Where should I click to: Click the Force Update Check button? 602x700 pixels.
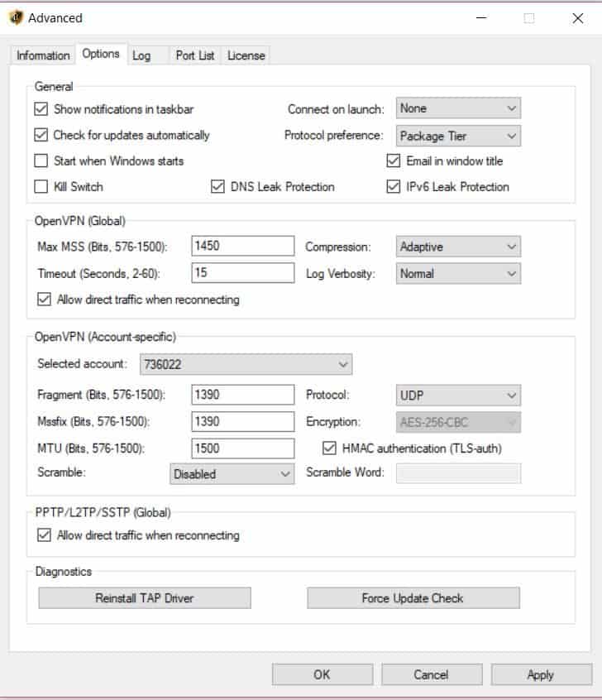point(413,597)
